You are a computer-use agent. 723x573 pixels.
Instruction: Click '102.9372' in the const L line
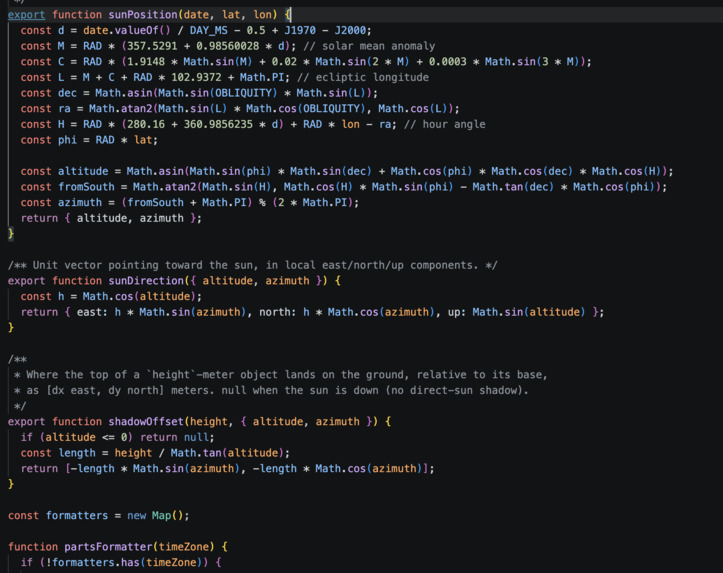click(196, 77)
